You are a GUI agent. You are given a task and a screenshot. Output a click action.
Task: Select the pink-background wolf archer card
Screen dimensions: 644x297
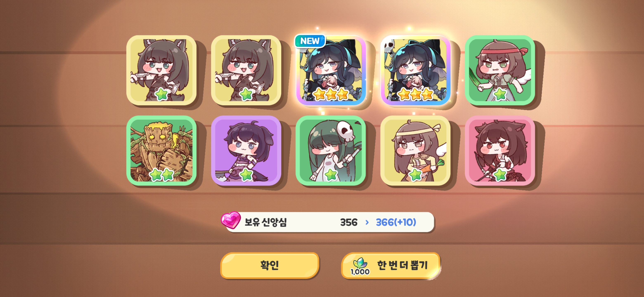500,150
